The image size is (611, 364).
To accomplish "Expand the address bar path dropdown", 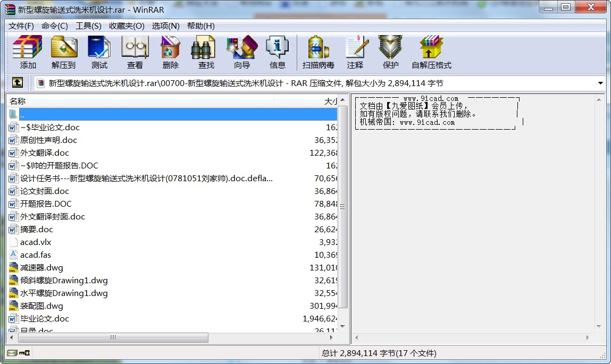I will coord(600,83).
